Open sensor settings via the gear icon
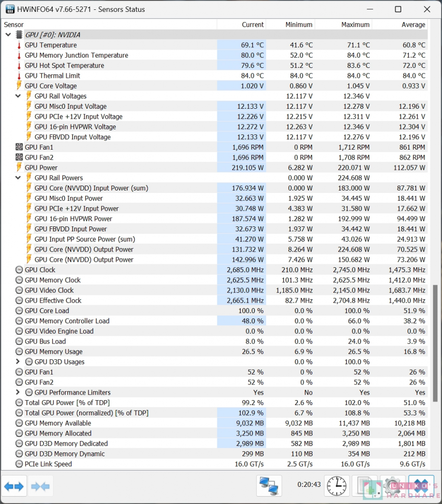Image resolution: width=442 pixels, height=504 pixels. (x=393, y=486)
